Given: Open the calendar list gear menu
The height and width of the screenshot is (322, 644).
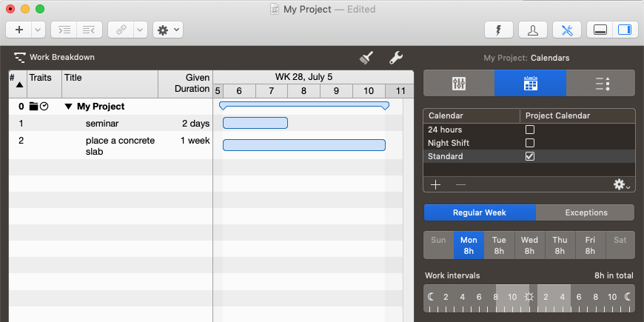Looking at the screenshot, I should point(621,185).
